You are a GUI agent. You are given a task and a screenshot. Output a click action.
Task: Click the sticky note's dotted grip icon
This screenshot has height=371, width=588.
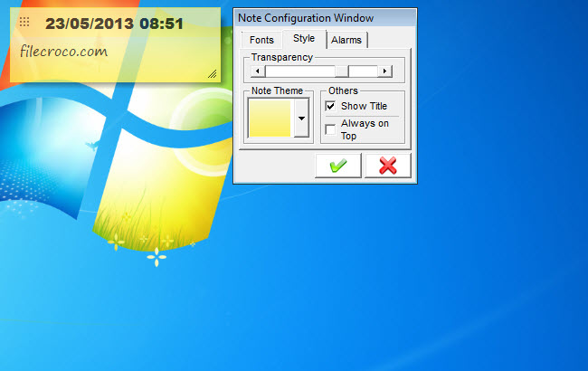[x=24, y=22]
